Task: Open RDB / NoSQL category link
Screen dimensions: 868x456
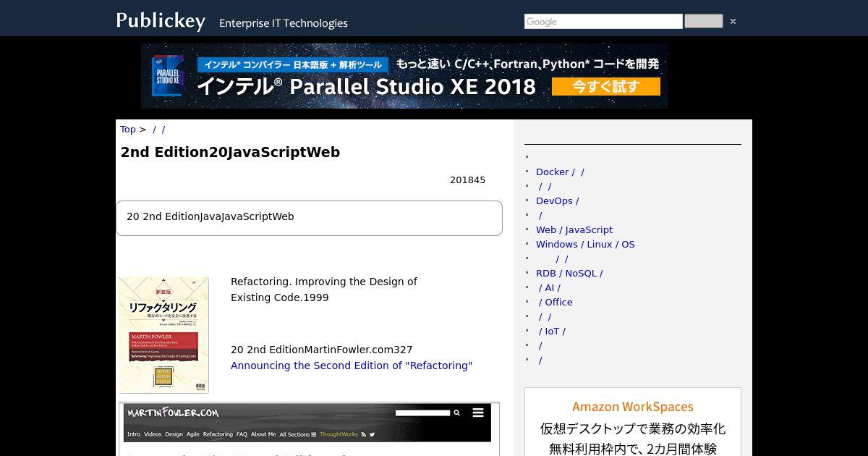Action: [x=569, y=274]
